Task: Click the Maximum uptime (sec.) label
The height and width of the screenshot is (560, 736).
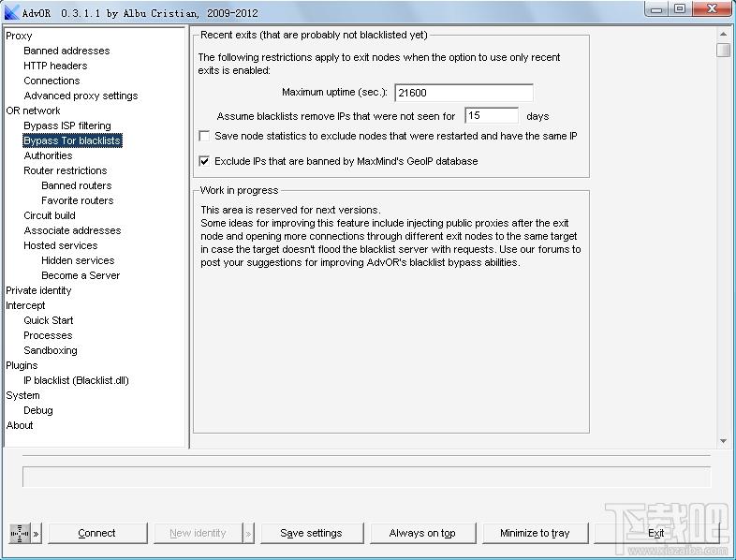Action: 334,93
